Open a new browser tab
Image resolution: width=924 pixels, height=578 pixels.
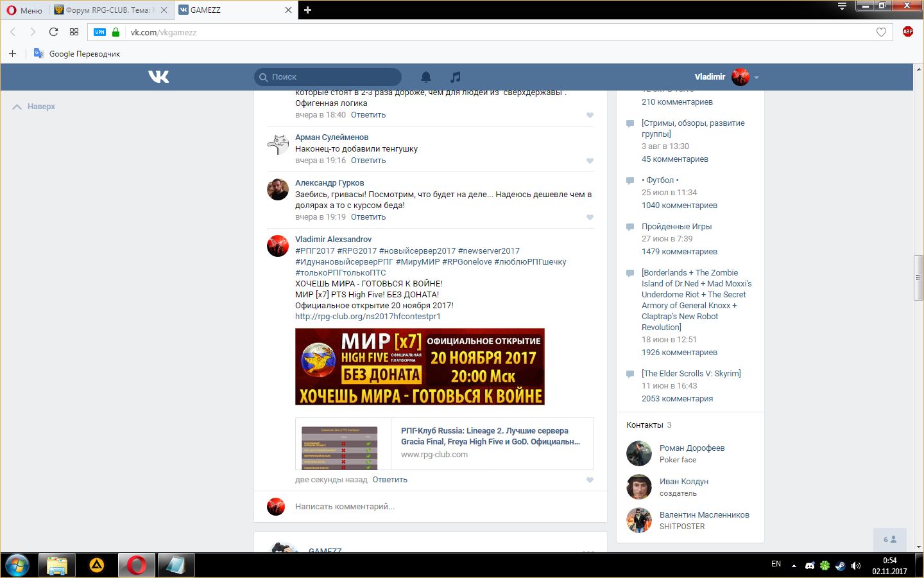pos(307,10)
